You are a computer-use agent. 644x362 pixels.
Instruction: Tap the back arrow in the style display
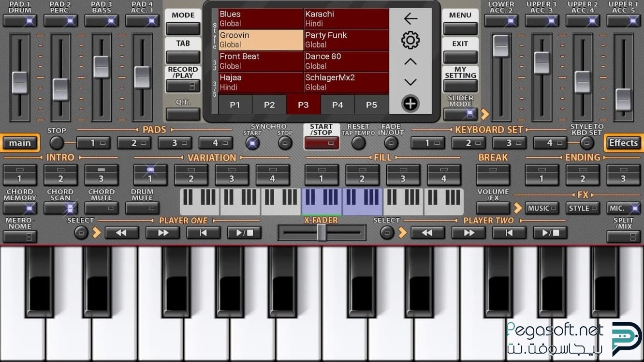pyautogui.click(x=410, y=18)
